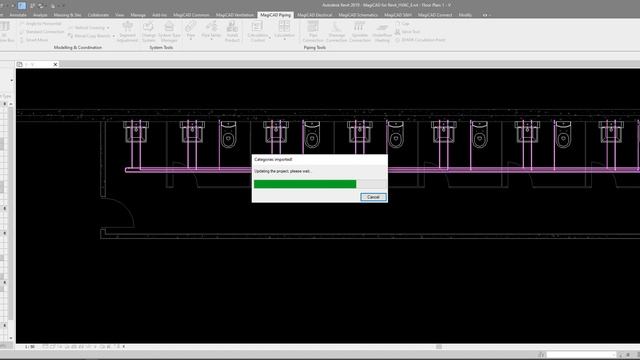Cancel the project update dialog

point(373,197)
